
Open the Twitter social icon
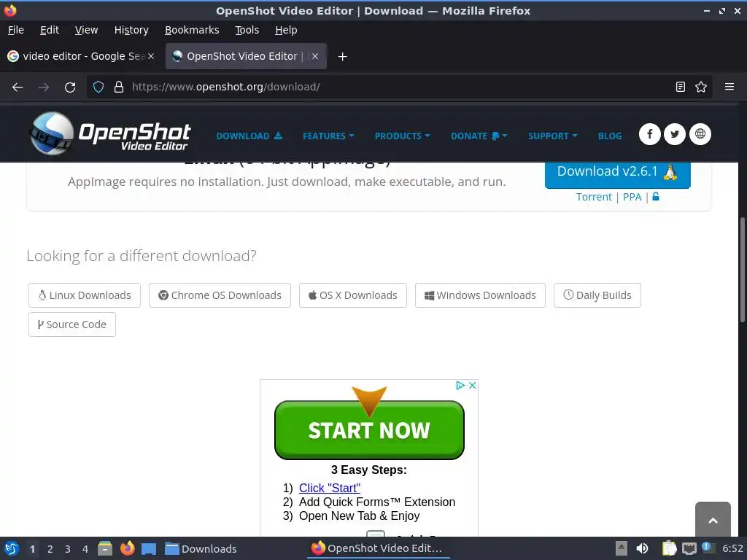click(x=675, y=134)
